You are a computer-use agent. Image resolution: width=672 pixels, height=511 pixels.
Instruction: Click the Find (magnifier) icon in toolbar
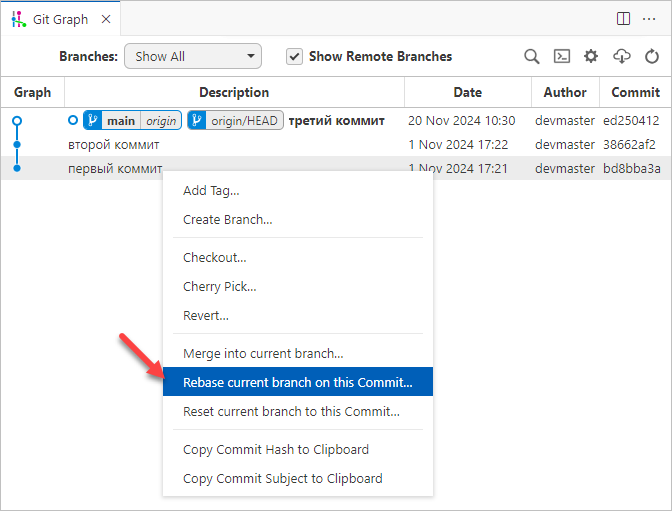click(x=532, y=57)
